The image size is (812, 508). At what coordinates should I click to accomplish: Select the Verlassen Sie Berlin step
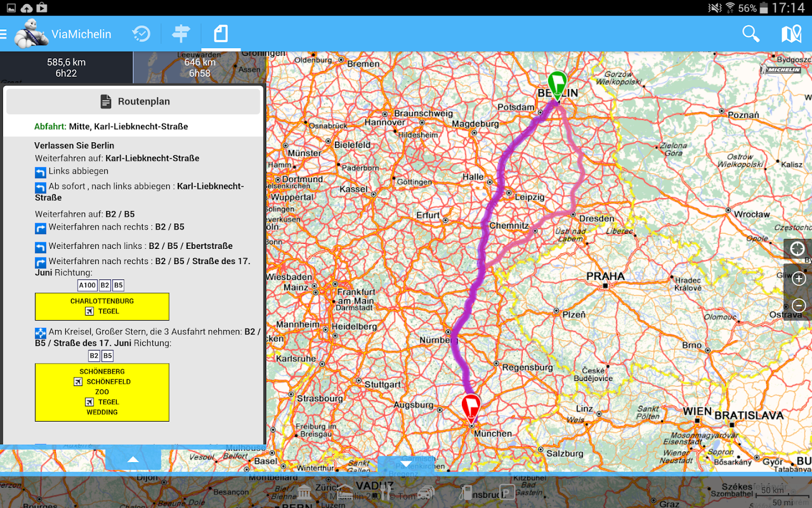(74, 146)
